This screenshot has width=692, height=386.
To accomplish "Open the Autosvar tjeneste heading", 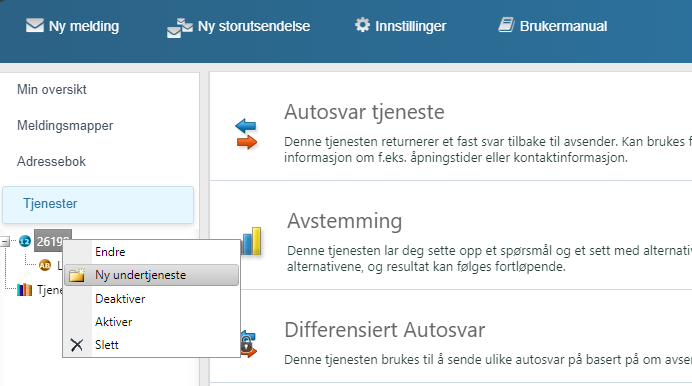I will [364, 112].
